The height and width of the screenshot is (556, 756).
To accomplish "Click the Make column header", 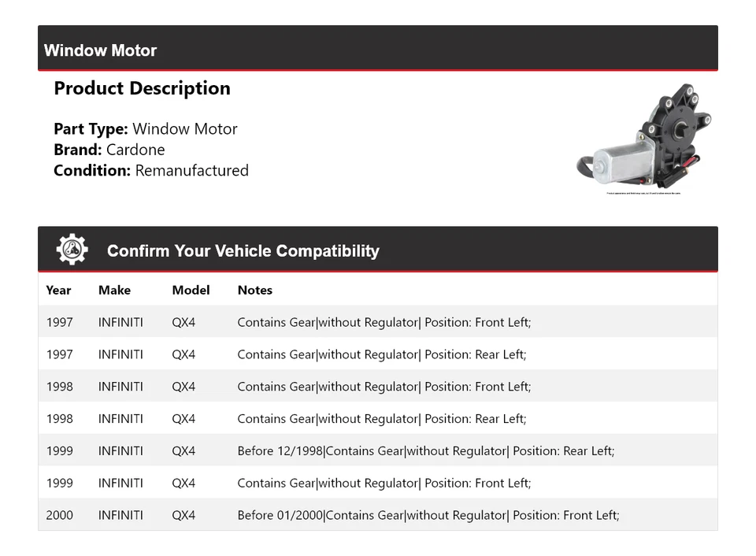I will 114,290.
